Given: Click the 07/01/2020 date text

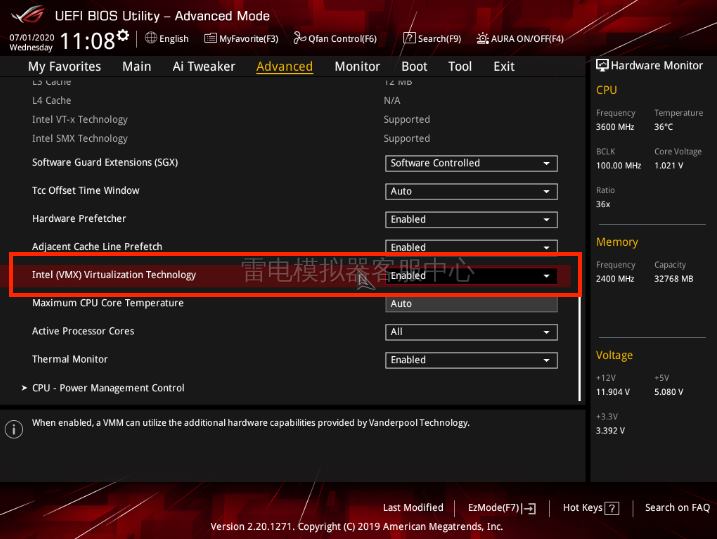Looking at the screenshot, I should point(32,37).
